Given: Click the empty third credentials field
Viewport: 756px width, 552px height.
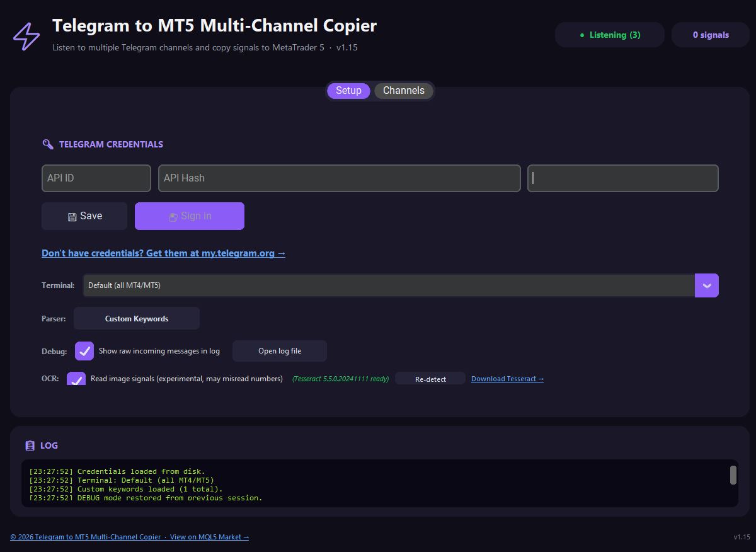Looking at the screenshot, I should tap(623, 178).
